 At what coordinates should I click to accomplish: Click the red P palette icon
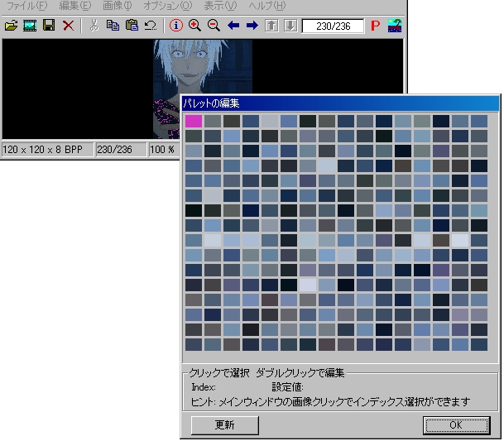tap(375, 26)
